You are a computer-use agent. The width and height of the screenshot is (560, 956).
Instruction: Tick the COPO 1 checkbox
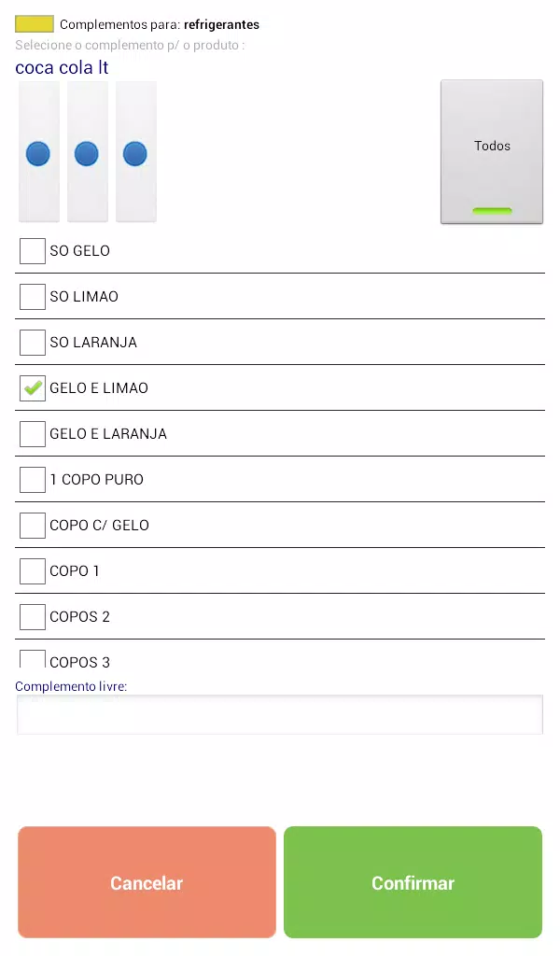tap(33, 570)
